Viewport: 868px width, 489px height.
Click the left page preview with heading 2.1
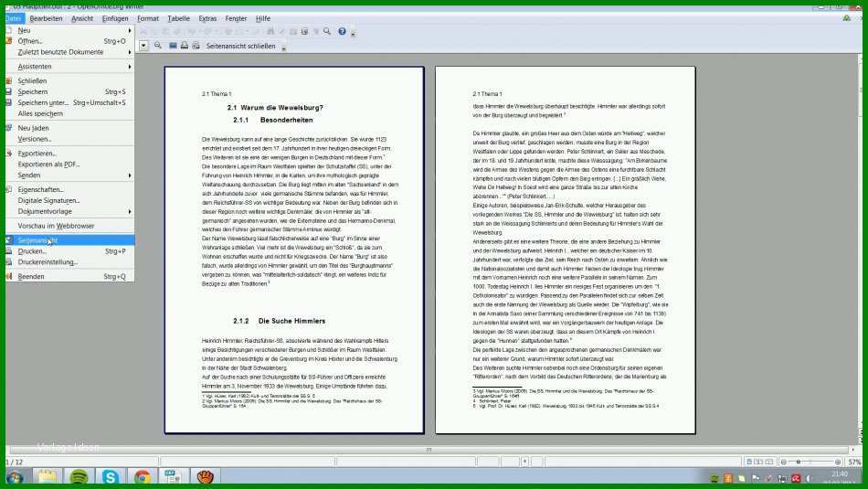point(294,250)
